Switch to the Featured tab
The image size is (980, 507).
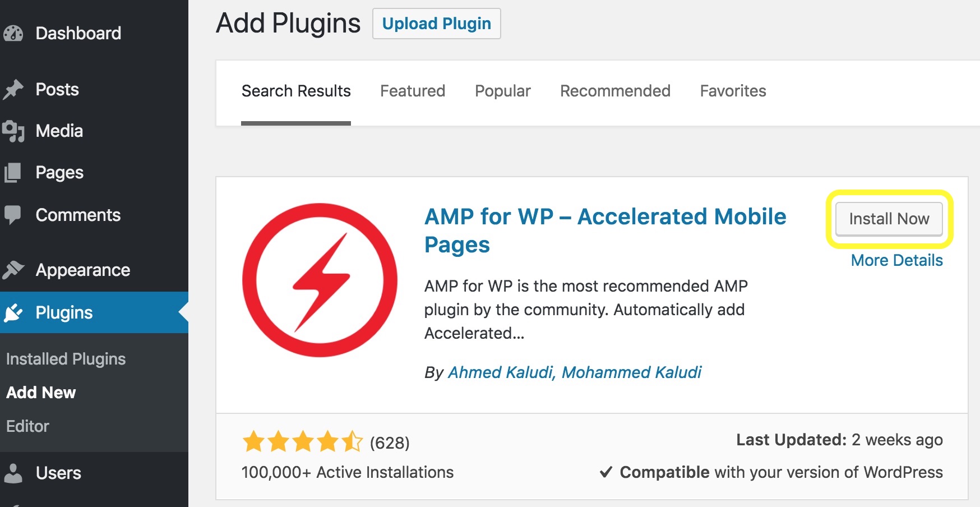[x=412, y=91]
